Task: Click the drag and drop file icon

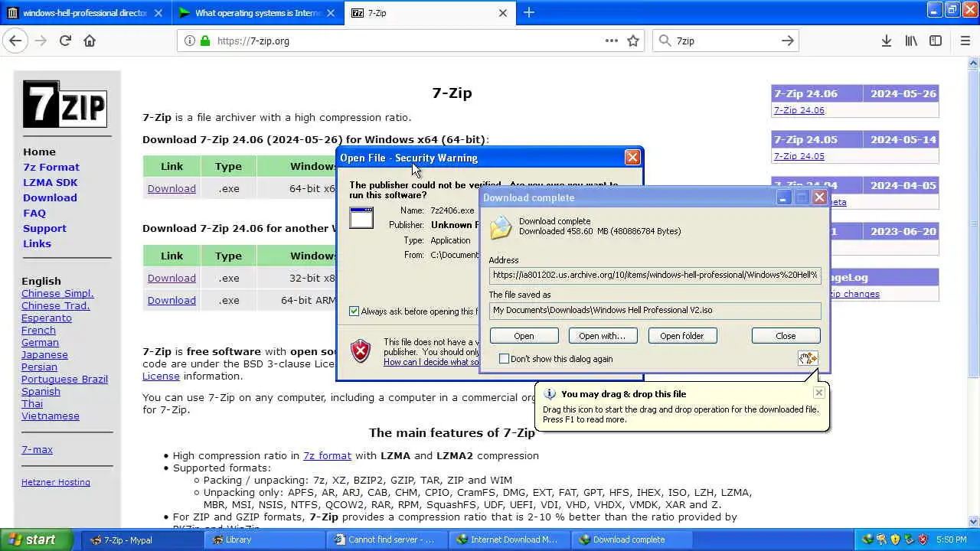Action: [808, 358]
